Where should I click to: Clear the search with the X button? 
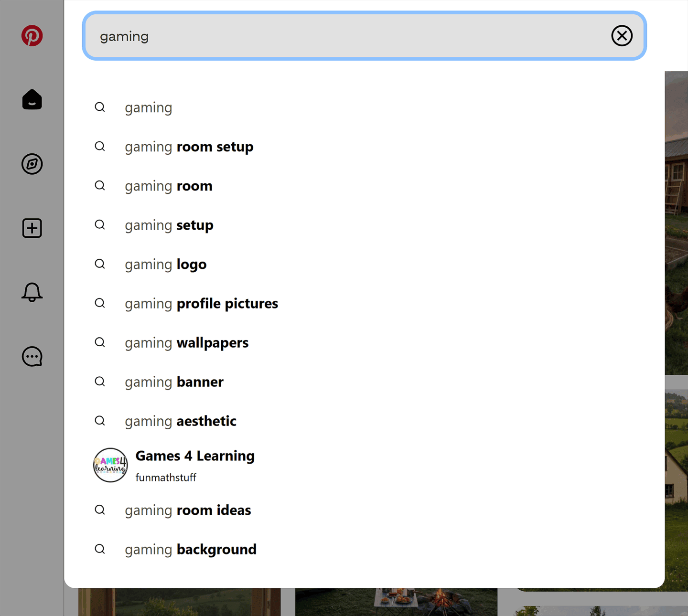(622, 36)
